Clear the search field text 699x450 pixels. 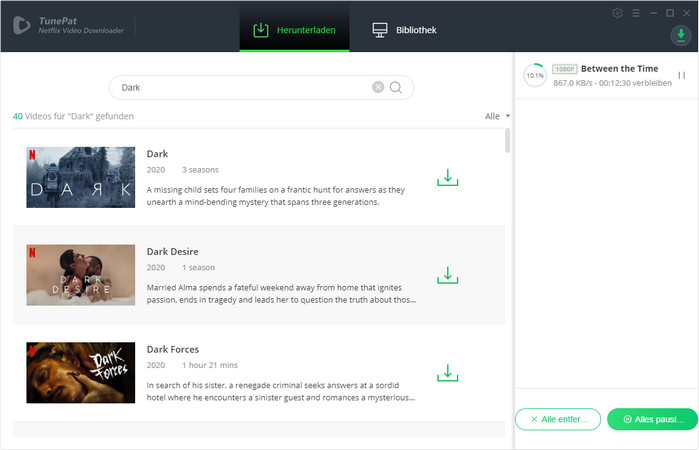[x=378, y=87]
